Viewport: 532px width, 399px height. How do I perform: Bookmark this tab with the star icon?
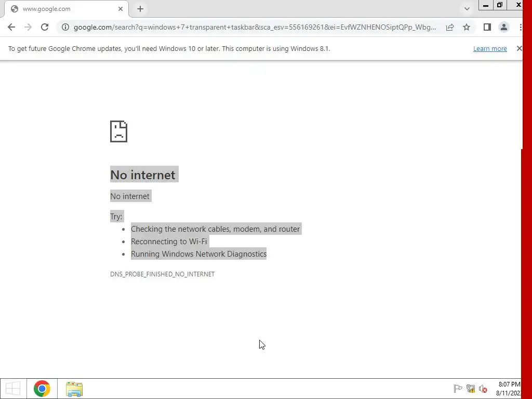(x=467, y=27)
